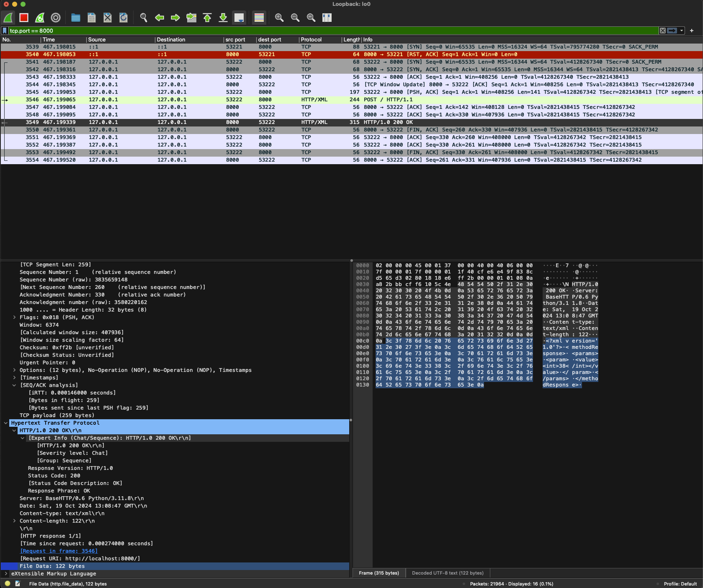Sort by the Source column header
The image size is (703, 588).
(121, 40)
